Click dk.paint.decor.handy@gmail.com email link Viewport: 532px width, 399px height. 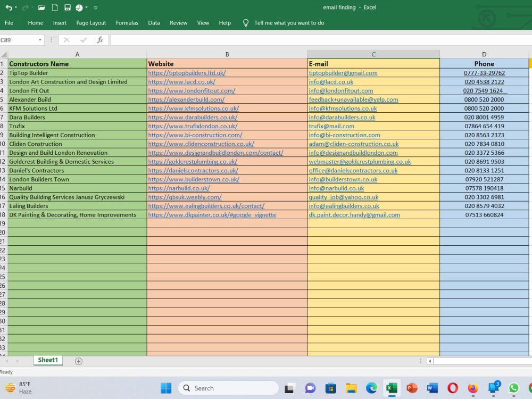[354, 215]
